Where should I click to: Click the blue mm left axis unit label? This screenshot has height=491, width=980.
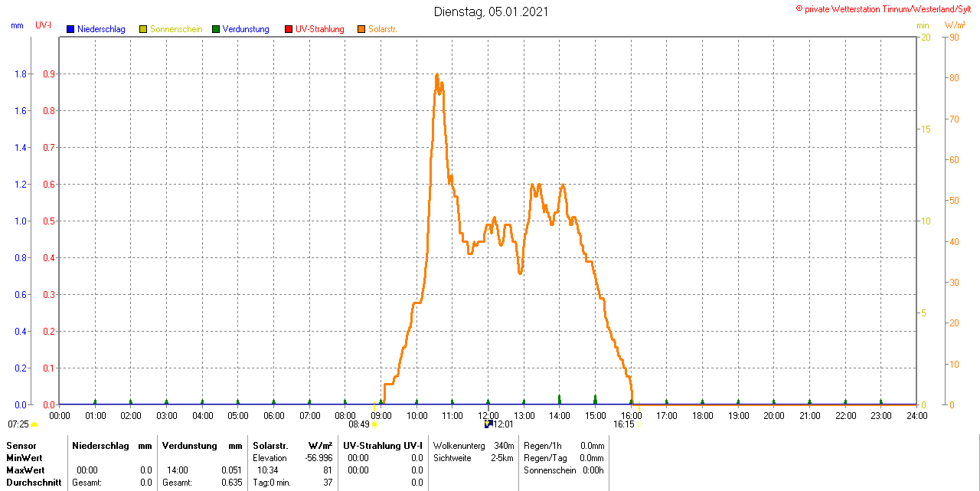coord(17,25)
